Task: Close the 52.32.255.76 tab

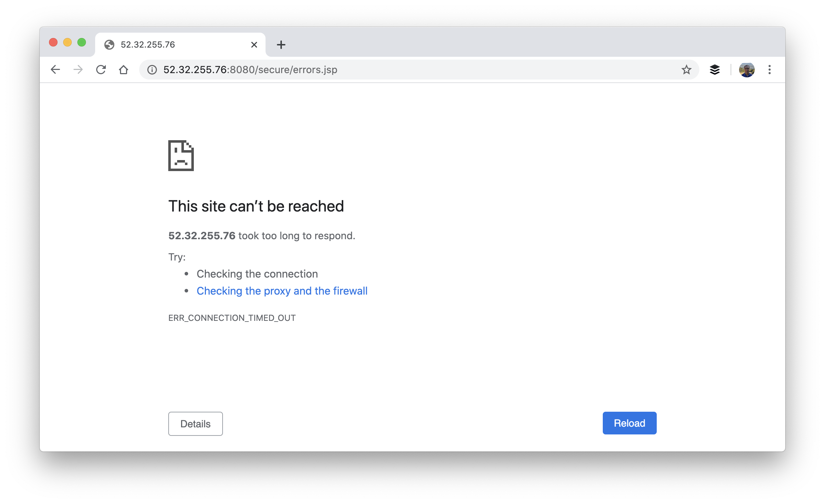Action: (x=254, y=45)
